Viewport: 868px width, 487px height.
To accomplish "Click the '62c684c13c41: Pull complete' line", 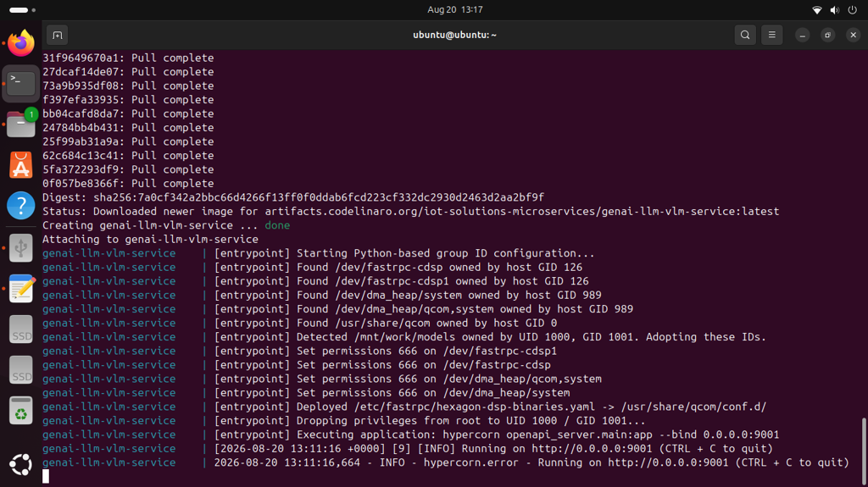I will (x=128, y=156).
